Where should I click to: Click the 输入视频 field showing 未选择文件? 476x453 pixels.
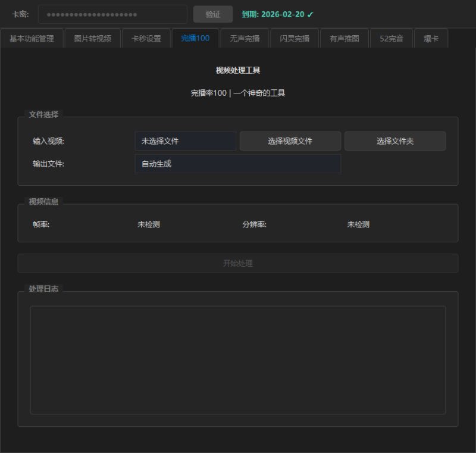[x=185, y=141]
